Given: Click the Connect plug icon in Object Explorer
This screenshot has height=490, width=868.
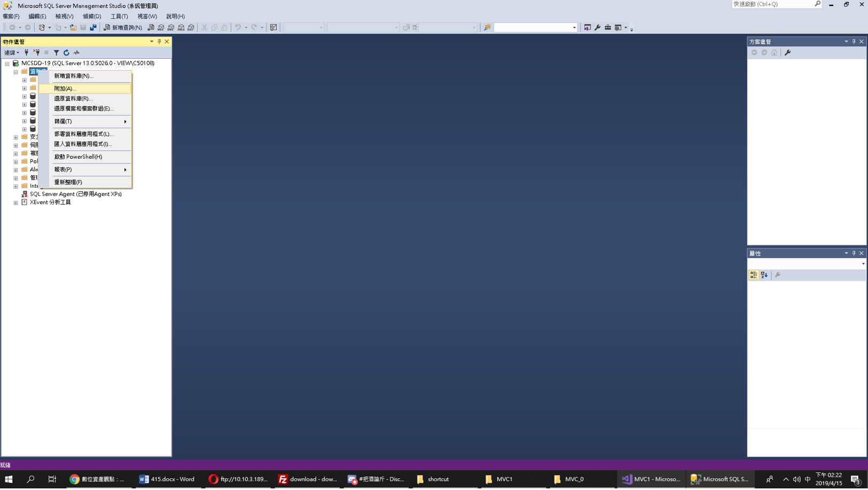Looking at the screenshot, I should point(26,52).
